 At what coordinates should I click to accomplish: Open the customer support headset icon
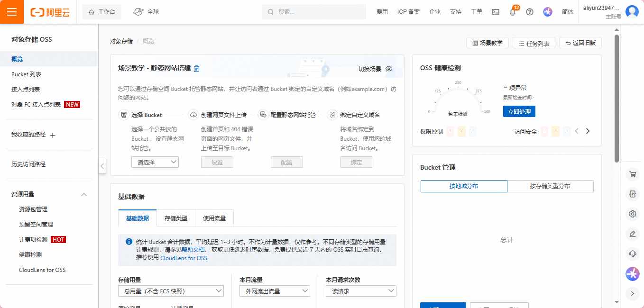point(632,254)
